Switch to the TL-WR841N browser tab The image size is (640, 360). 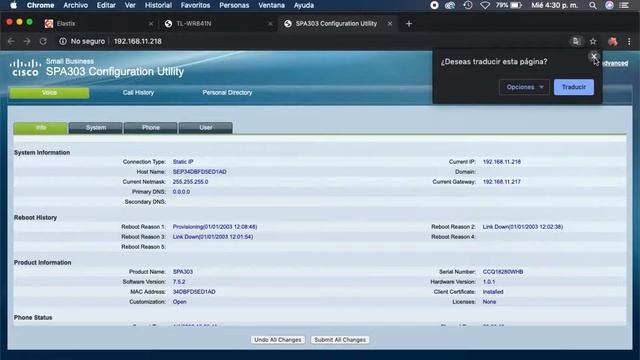[x=218, y=24]
